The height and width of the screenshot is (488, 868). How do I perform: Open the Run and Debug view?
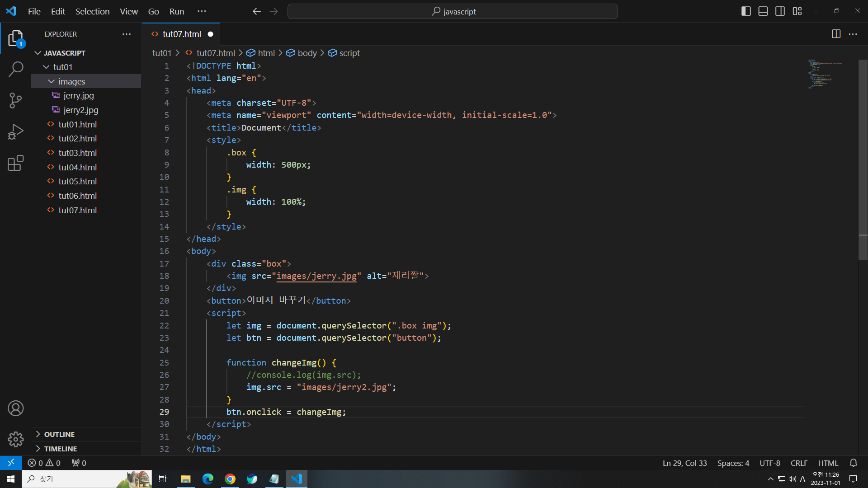click(x=16, y=132)
